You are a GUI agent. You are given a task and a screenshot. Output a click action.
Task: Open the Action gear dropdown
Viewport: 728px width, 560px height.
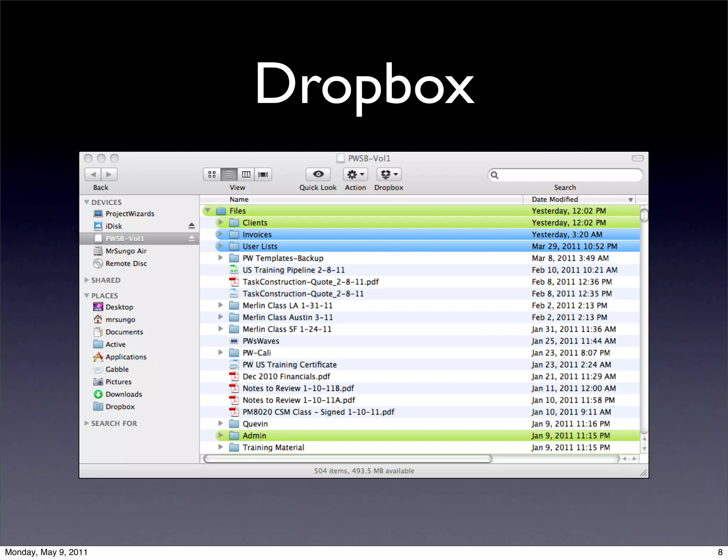pyautogui.click(x=355, y=174)
